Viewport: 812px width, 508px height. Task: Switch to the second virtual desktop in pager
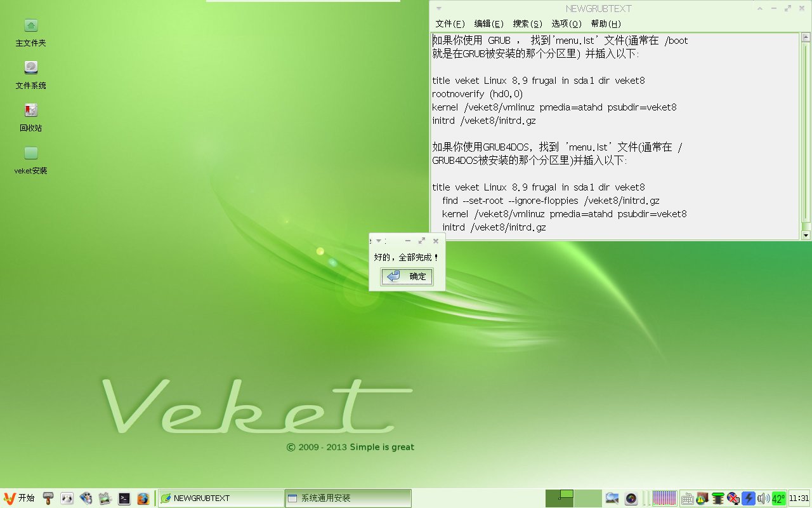tap(587, 498)
